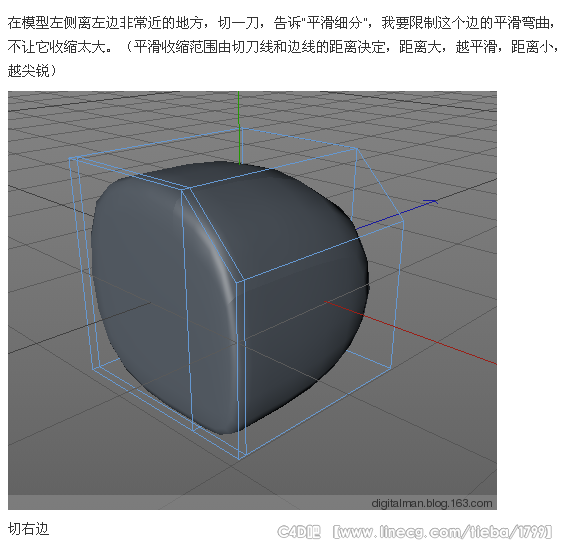Click the text "越尖锐）"
Screen dimensions: 578x549
32,71
